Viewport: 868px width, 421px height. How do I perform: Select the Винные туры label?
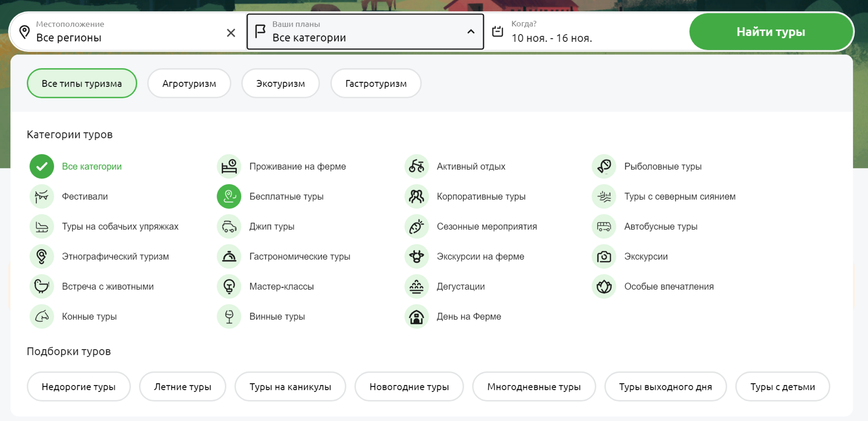(277, 316)
